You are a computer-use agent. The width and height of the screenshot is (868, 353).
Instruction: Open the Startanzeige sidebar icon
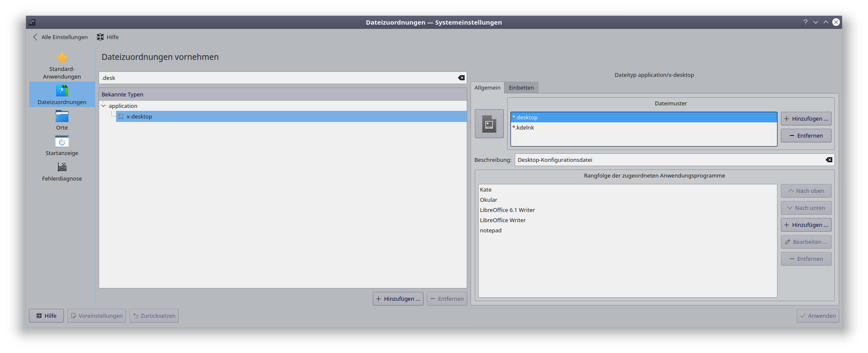[x=62, y=141]
